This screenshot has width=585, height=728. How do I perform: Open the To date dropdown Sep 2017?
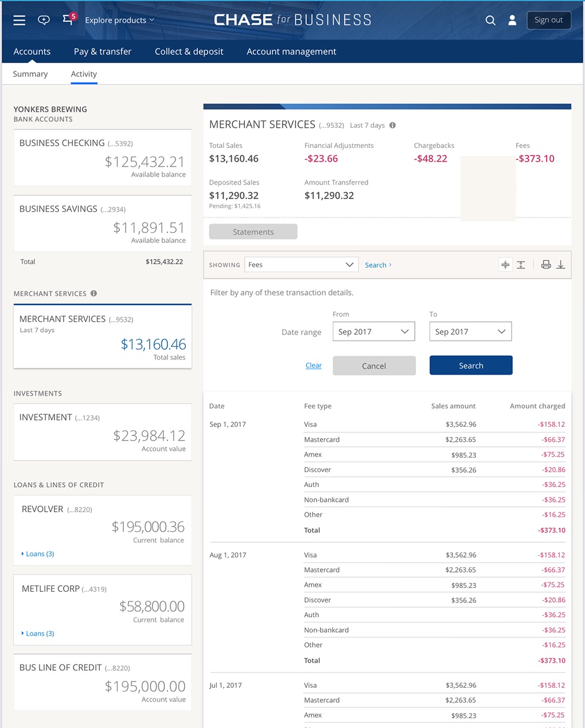(470, 332)
